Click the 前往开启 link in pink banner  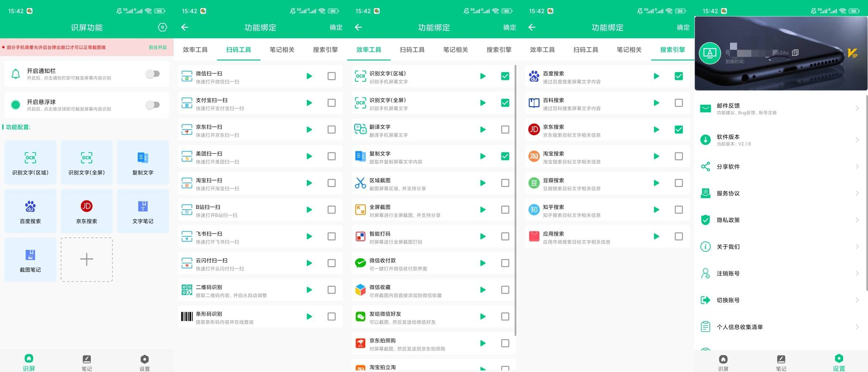point(157,48)
